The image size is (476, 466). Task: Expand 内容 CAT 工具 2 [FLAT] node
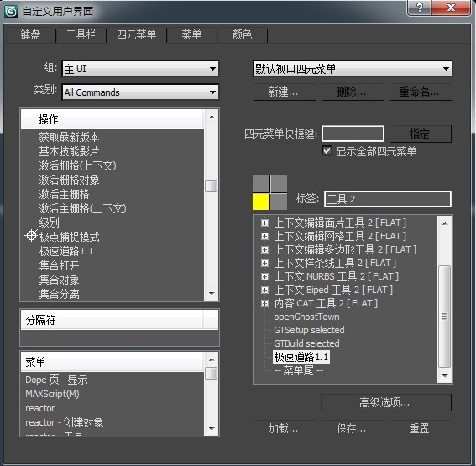[264, 303]
